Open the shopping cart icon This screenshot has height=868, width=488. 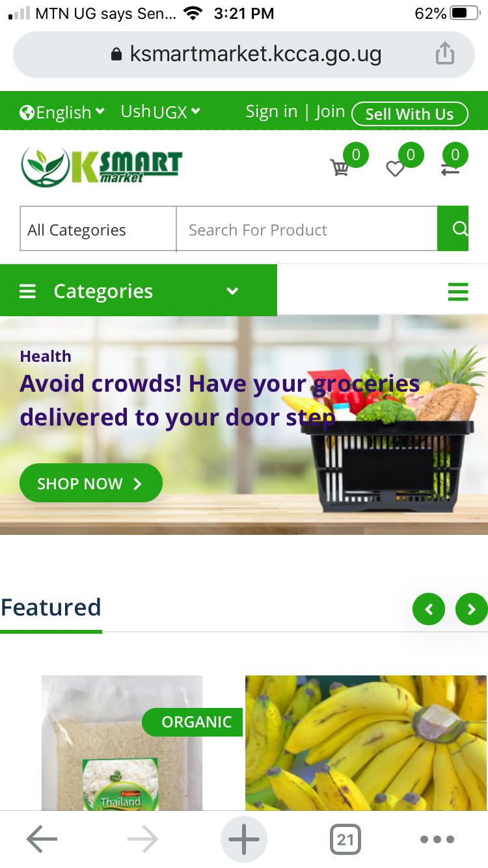pos(340,168)
